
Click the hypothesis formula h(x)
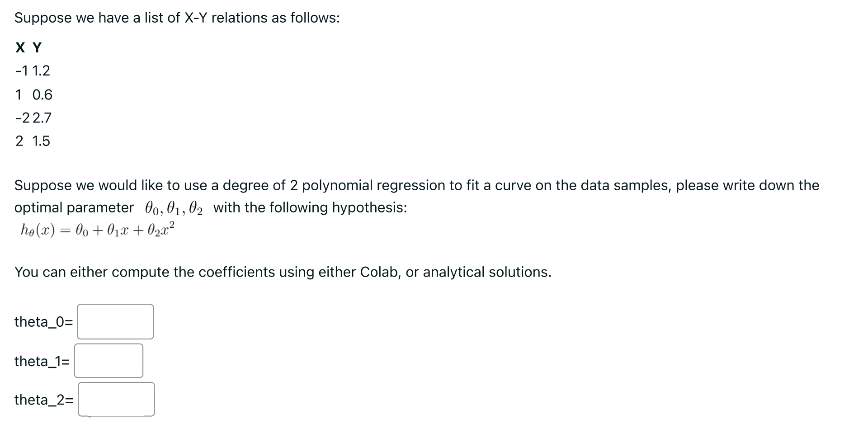coord(97,230)
